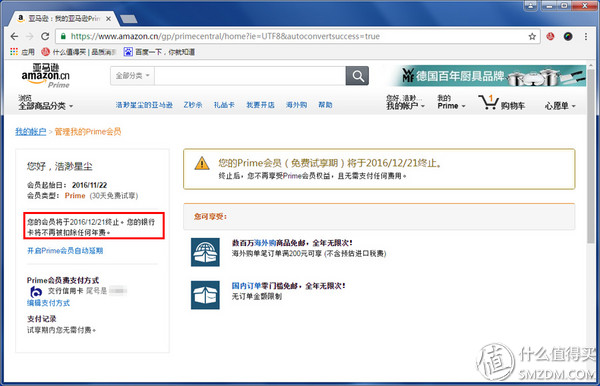Click 我的账户 breadcrumb link
Viewport: 600px width, 386px height.
(x=31, y=132)
